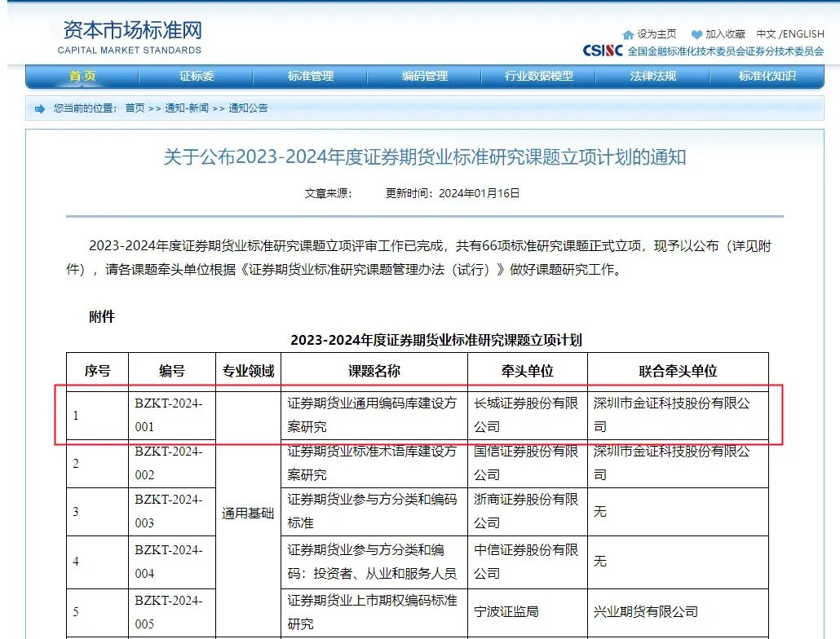Click 深圳市金证科技股份有限公司 in row 1

(678, 415)
